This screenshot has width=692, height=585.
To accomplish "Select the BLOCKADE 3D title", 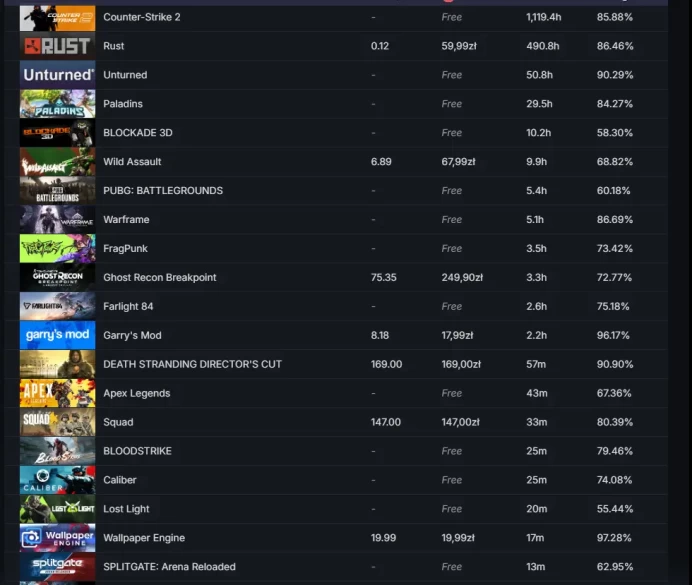I will (138, 133).
